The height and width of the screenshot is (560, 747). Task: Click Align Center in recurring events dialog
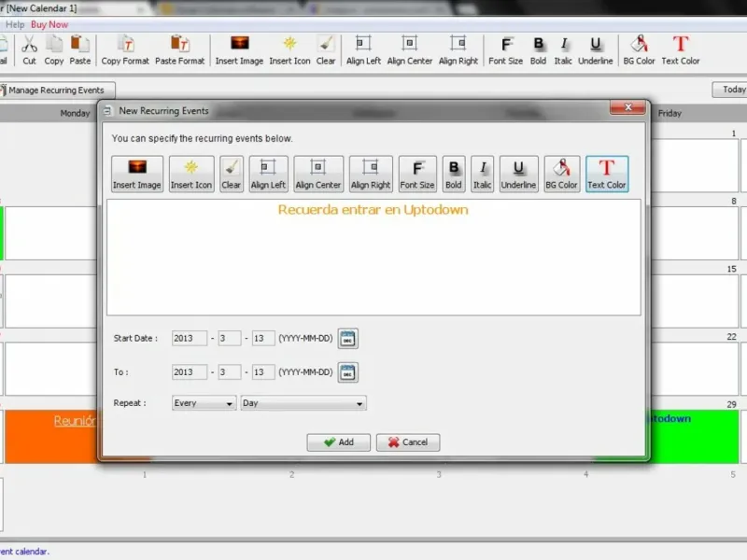click(x=318, y=174)
